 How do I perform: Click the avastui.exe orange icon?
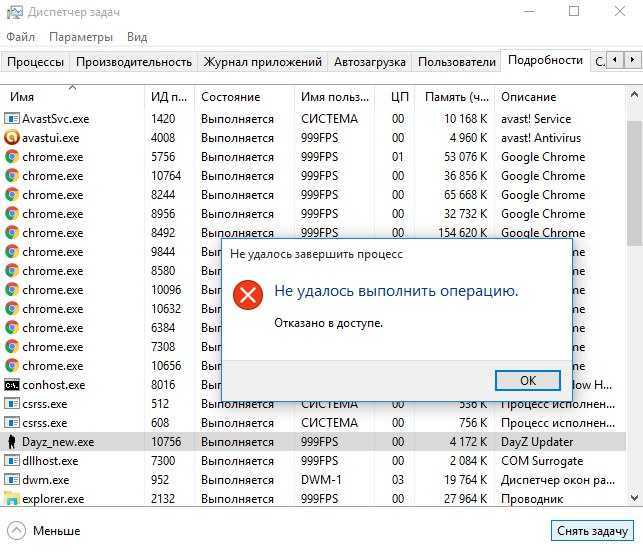pyautogui.click(x=11, y=138)
